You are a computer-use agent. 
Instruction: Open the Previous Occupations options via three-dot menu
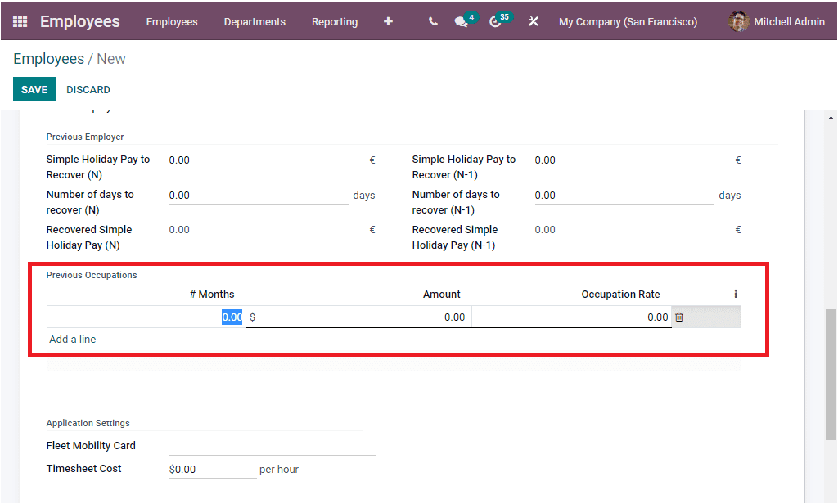pyautogui.click(x=735, y=293)
